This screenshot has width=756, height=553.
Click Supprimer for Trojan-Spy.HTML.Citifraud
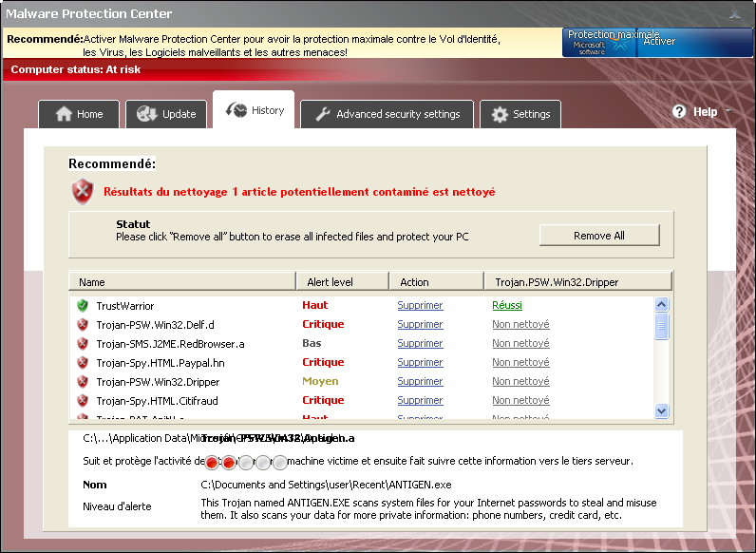point(420,400)
